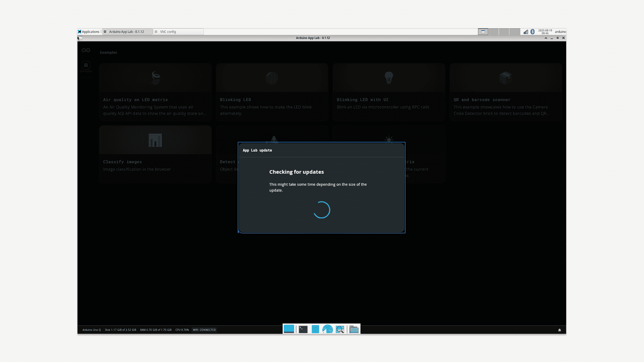Screen dimensions: 644x362
Task: Open the Examples sidebar icon
Action: (x=86, y=65)
